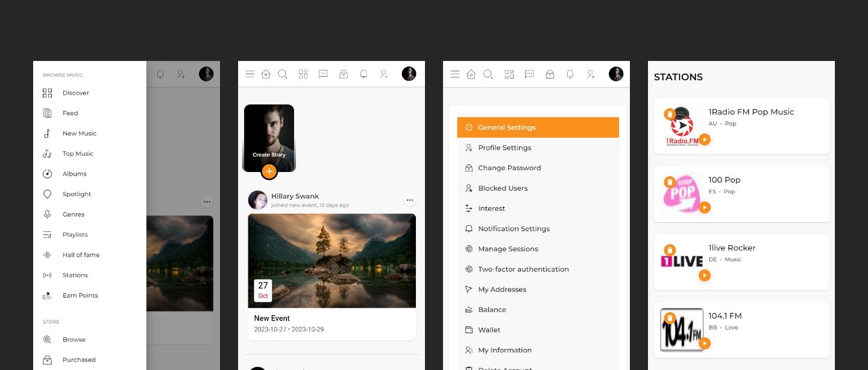Screen dimensions: 868x370
Task: Open messages chat icon on feed screen
Action: click(323, 74)
